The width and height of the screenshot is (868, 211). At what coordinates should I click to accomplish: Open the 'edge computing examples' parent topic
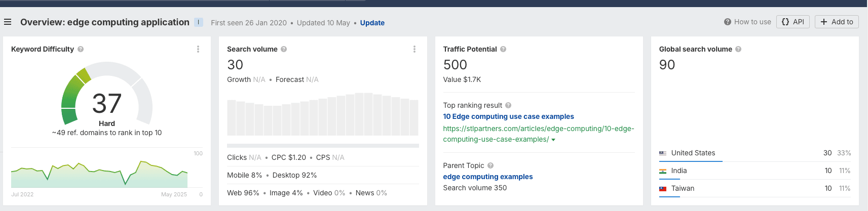[x=487, y=177]
